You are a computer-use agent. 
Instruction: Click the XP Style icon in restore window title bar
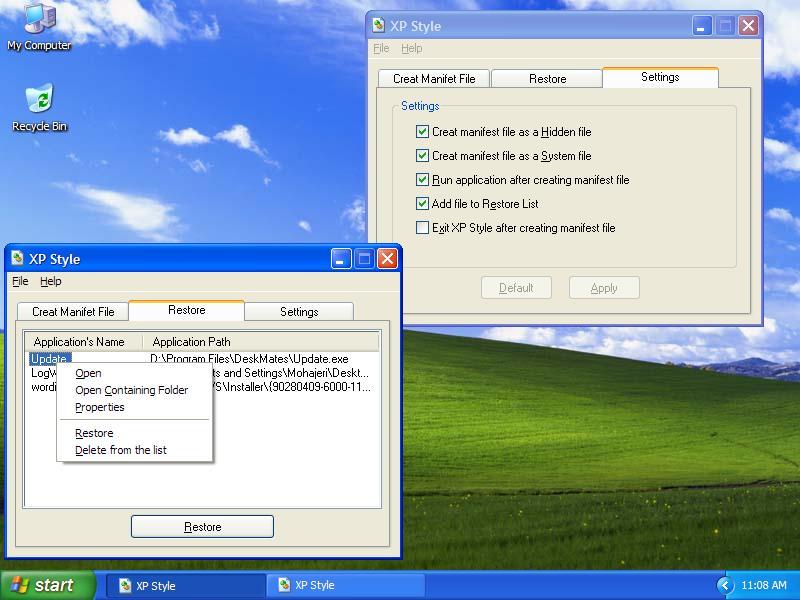17,258
